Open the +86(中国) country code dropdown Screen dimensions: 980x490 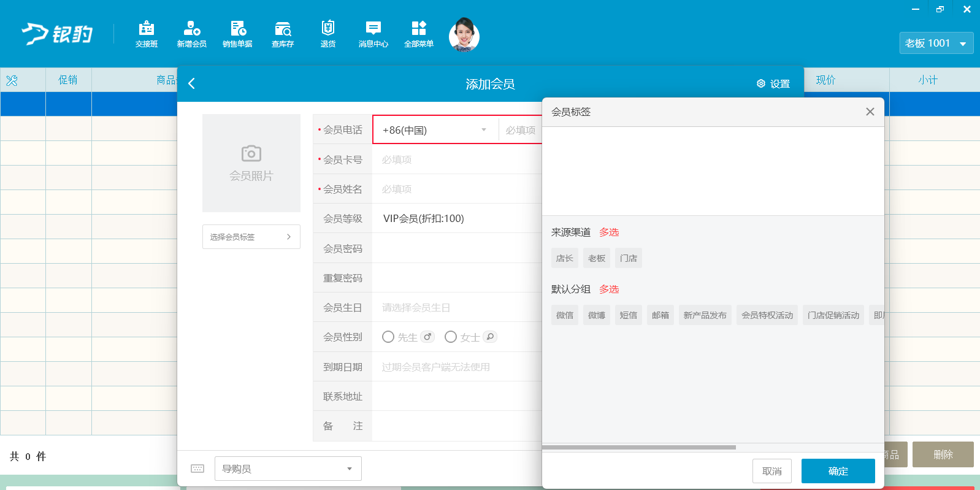coord(435,130)
